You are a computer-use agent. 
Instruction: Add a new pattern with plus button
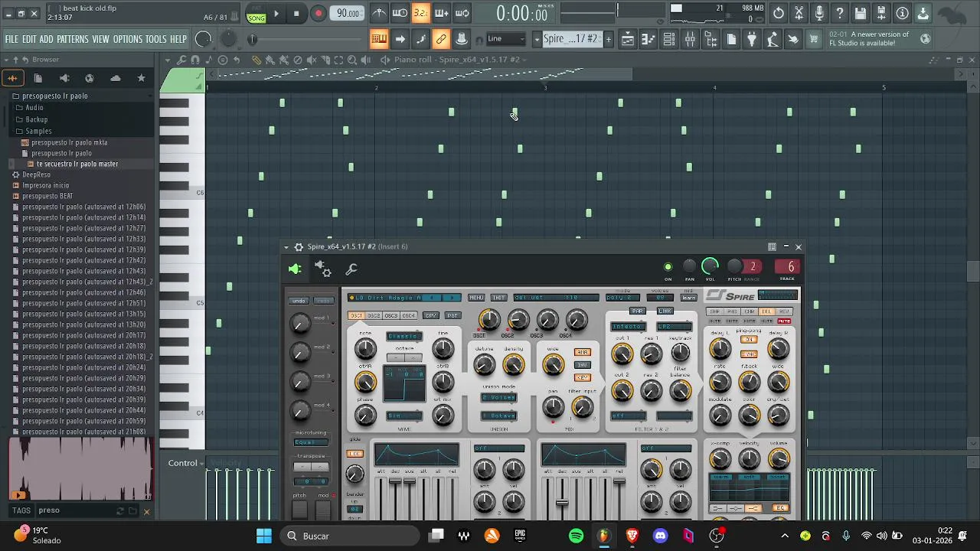(609, 39)
